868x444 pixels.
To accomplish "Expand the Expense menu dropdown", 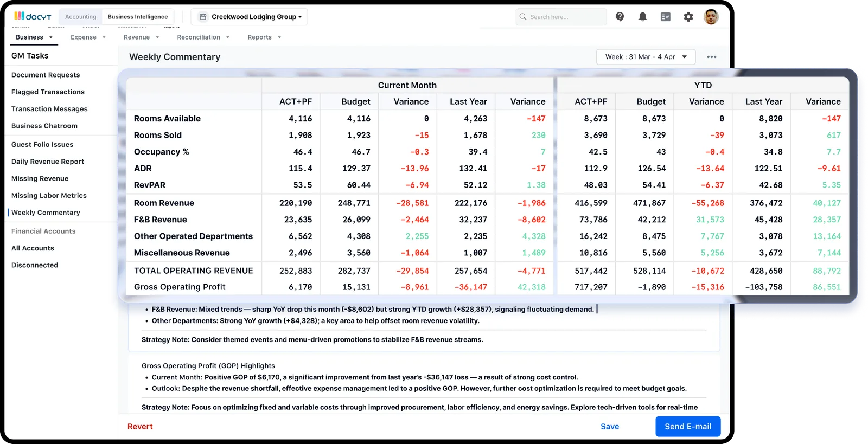I will point(88,37).
